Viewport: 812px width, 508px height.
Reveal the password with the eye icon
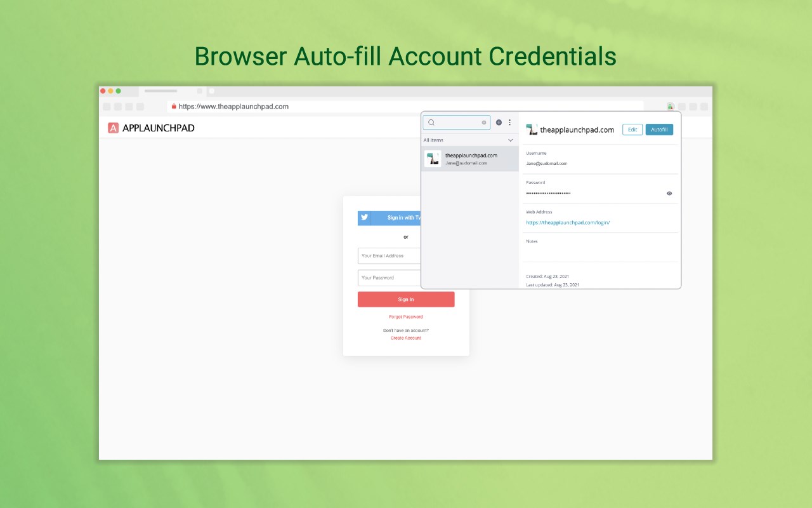(x=669, y=193)
